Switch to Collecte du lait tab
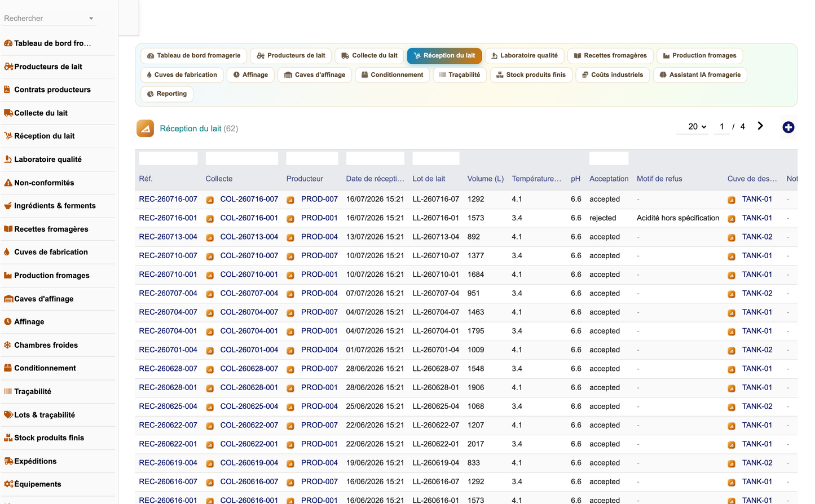 (369, 56)
